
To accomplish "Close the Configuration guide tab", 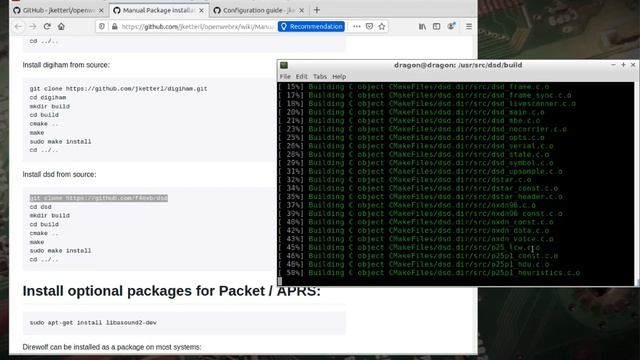I will (x=302, y=10).
